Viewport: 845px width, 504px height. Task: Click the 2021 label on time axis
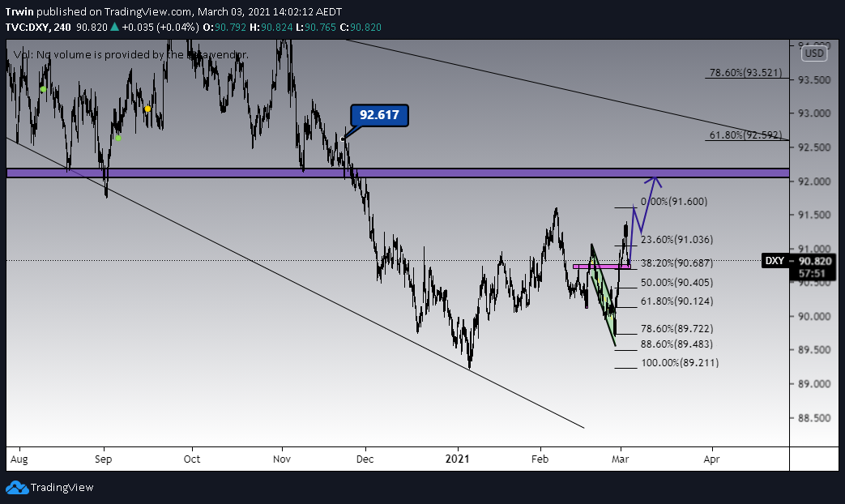[457, 459]
